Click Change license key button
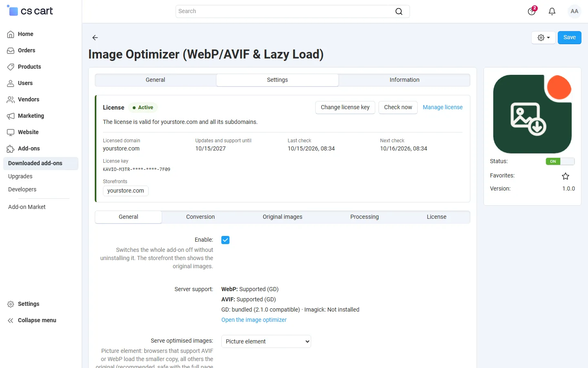588x368 pixels. point(345,108)
